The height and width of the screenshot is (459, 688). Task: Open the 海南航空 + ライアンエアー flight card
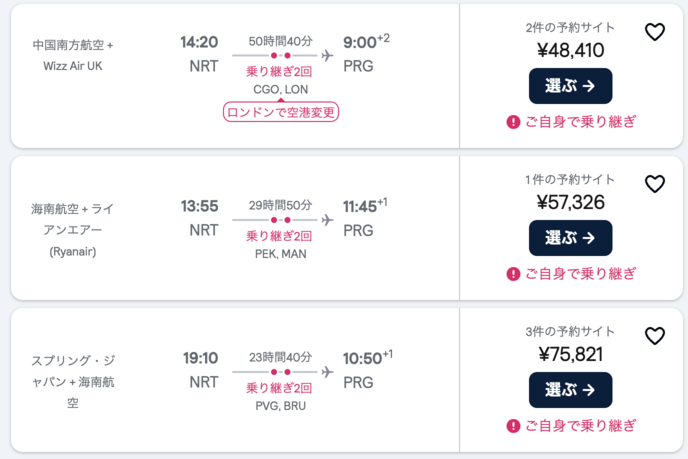(x=73, y=230)
